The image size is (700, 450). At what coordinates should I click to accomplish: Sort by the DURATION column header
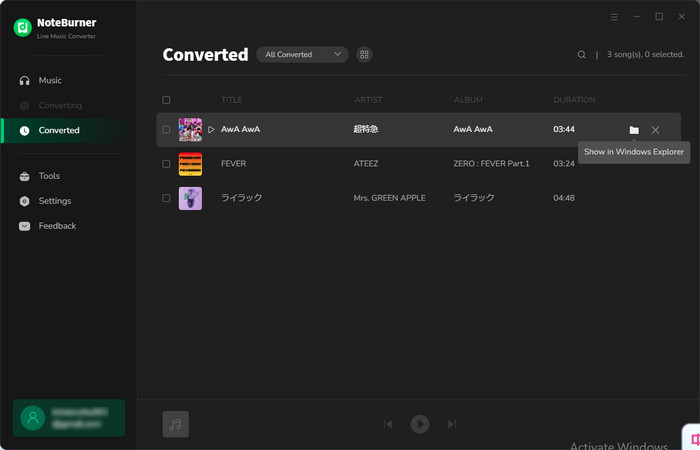[574, 100]
